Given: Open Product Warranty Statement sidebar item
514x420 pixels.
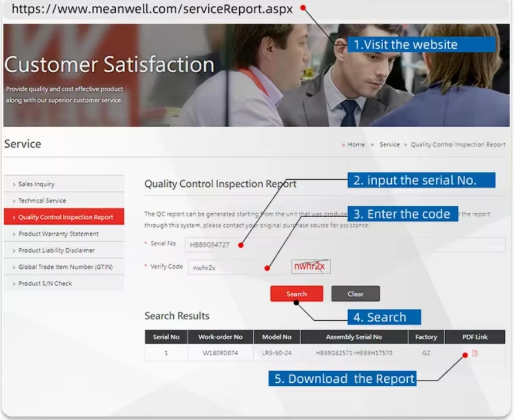Looking at the screenshot, I should [x=64, y=234].
